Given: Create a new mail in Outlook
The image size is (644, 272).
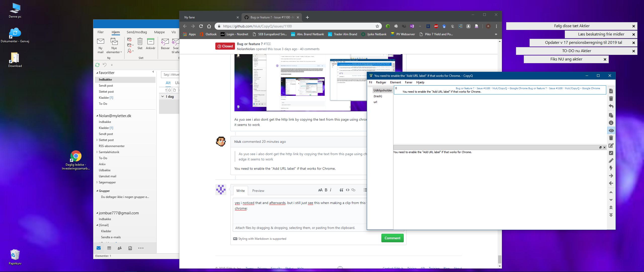Looking at the screenshot, I should 100,45.
